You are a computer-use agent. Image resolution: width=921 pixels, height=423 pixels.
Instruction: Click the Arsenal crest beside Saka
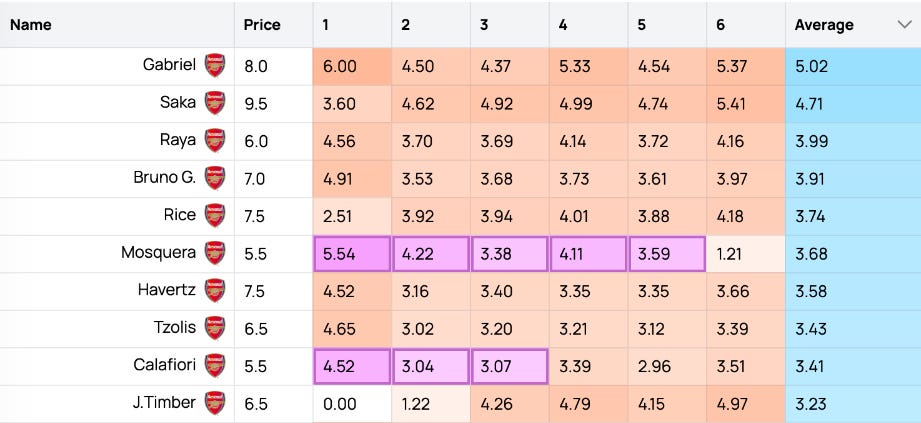(x=215, y=103)
